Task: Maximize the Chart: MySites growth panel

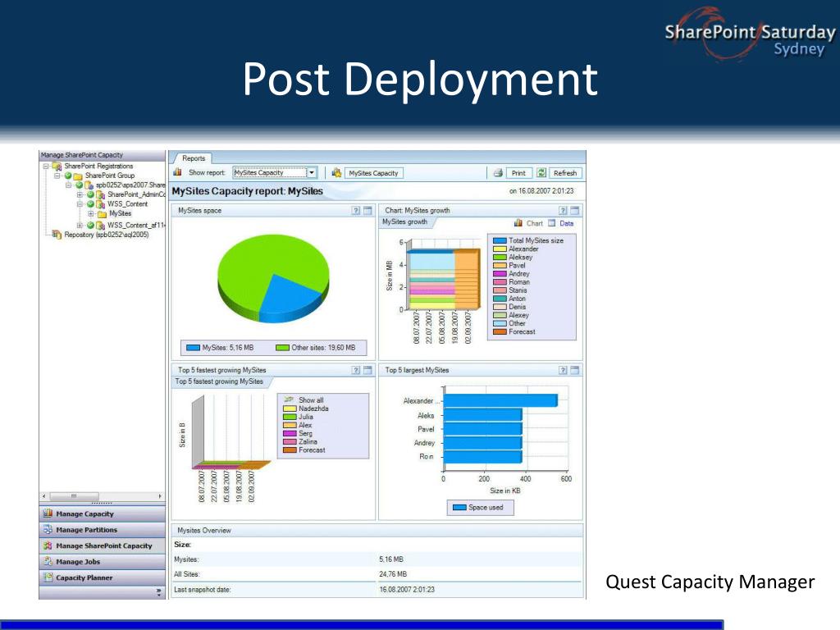Action: click(x=574, y=211)
